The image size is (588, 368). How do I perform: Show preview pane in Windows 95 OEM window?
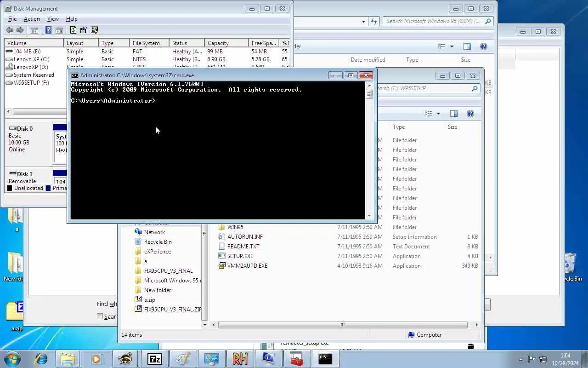tap(467, 46)
